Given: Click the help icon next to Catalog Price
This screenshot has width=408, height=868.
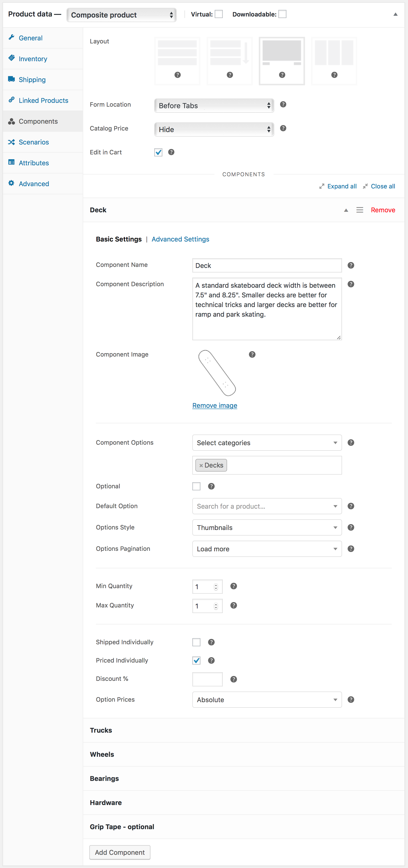Looking at the screenshot, I should pos(283,128).
